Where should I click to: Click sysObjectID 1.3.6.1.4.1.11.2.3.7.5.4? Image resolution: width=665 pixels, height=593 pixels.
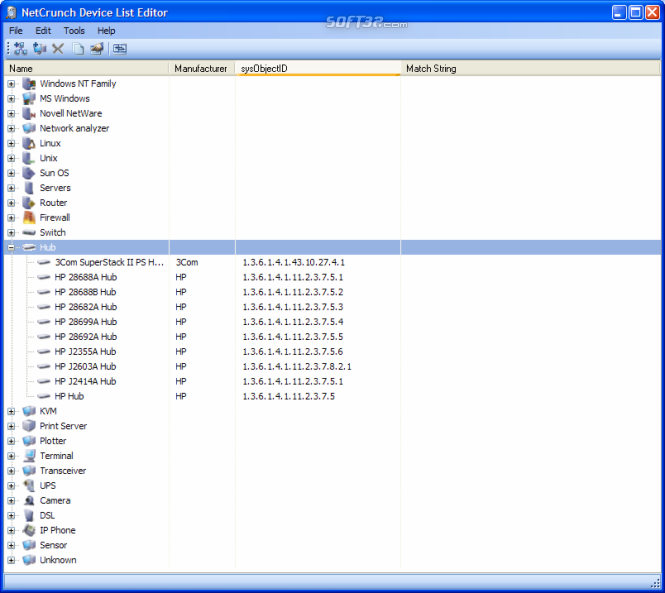pyautogui.click(x=293, y=322)
